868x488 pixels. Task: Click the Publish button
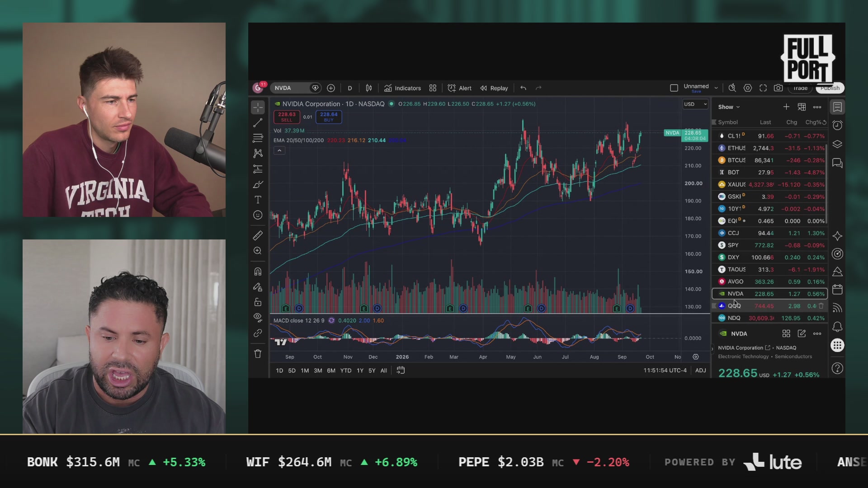click(830, 88)
